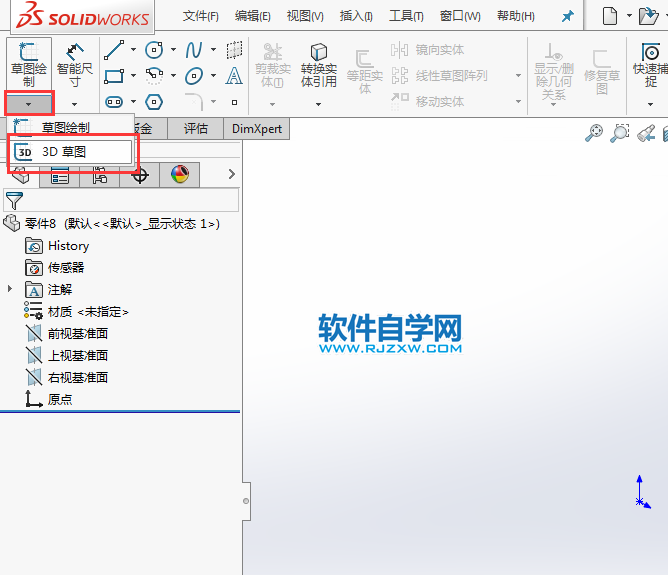Click the right chevron beside manager tabs
This screenshot has height=575, width=668.
pyautogui.click(x=231, y=174)
